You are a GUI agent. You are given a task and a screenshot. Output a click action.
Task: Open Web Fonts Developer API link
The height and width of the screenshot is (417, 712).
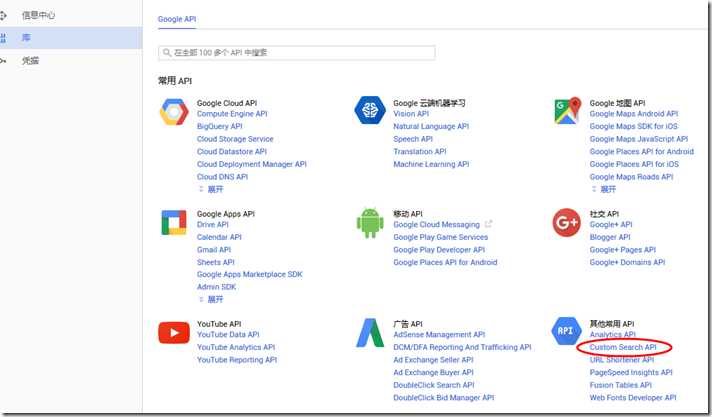[x=633, y=397]
